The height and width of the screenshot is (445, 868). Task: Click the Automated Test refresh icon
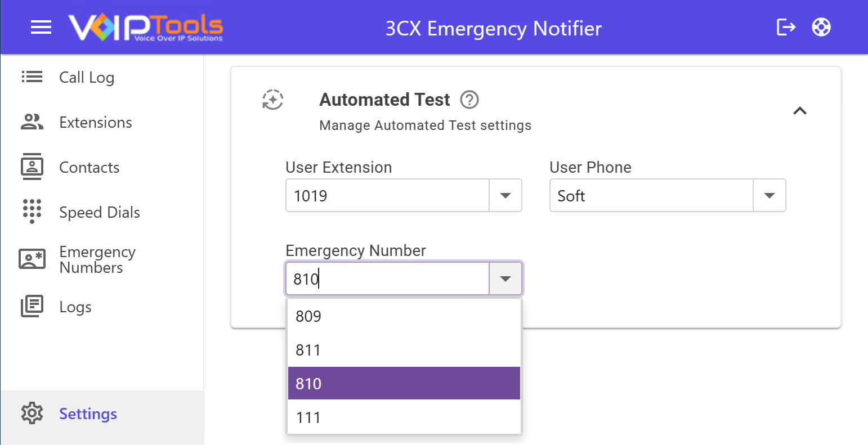(x=273, y=100)
